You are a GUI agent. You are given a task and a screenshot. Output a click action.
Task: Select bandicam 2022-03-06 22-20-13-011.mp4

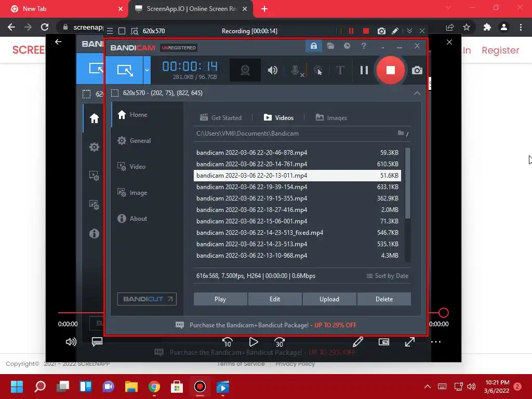coord(297,176)
